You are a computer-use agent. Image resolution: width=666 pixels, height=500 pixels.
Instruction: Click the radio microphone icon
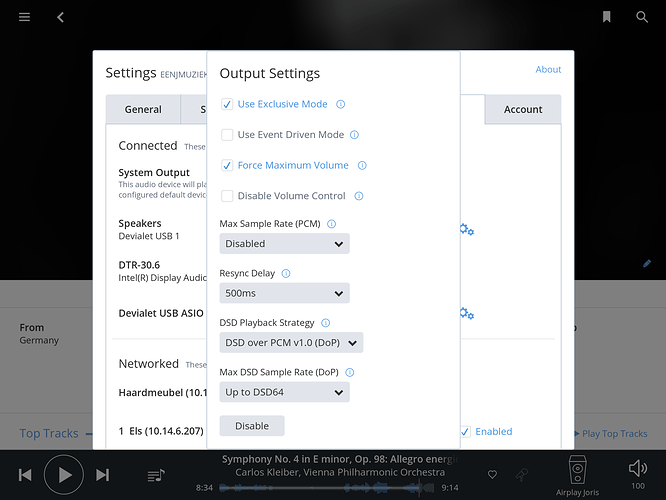(522, 475)
